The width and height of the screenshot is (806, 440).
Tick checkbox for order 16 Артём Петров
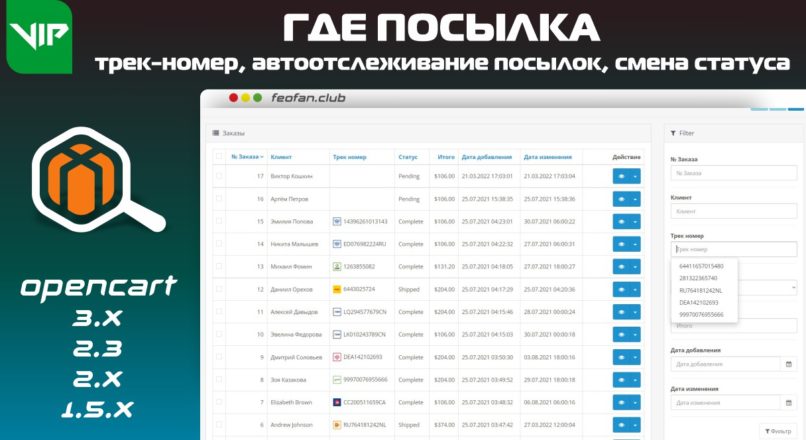click(x=219, y=198)
